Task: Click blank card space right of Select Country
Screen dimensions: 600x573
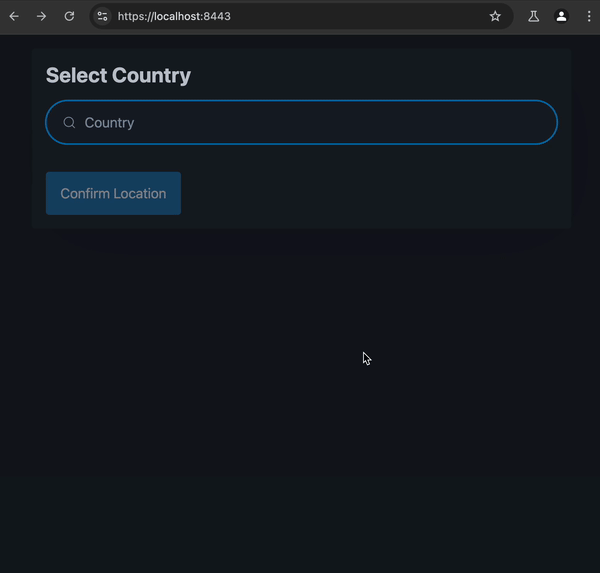Action: (380, 75)
